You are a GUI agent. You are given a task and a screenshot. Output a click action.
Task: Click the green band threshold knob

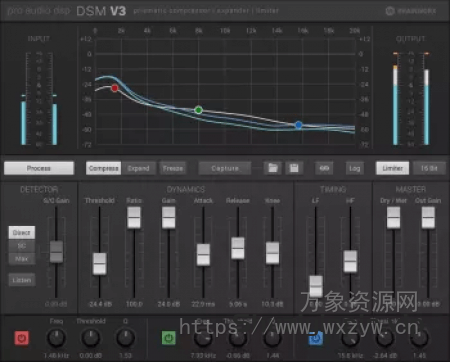click(x=238, y=338)
